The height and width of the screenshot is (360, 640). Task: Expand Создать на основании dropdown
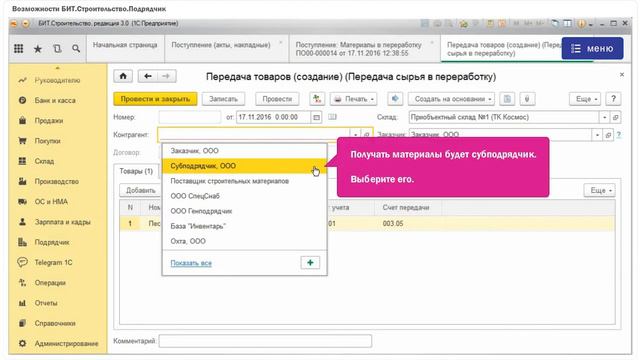[x=451, y=99]
